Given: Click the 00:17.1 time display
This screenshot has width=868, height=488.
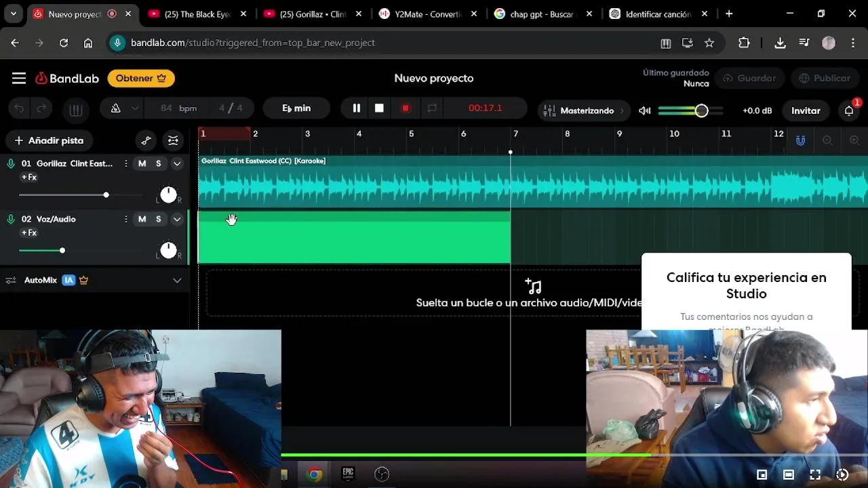Looking at the screenshot, I should click(486, 108).
